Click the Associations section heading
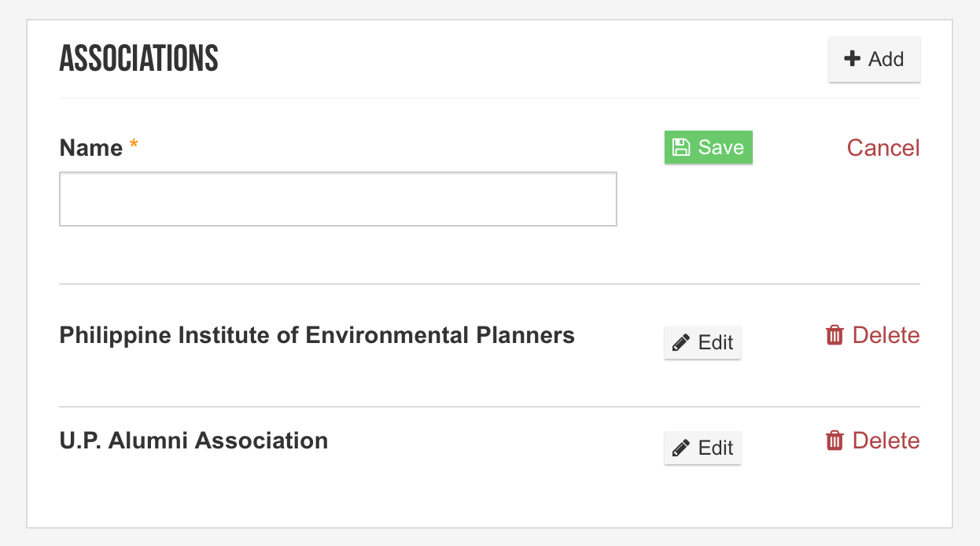 coord(139,59)
